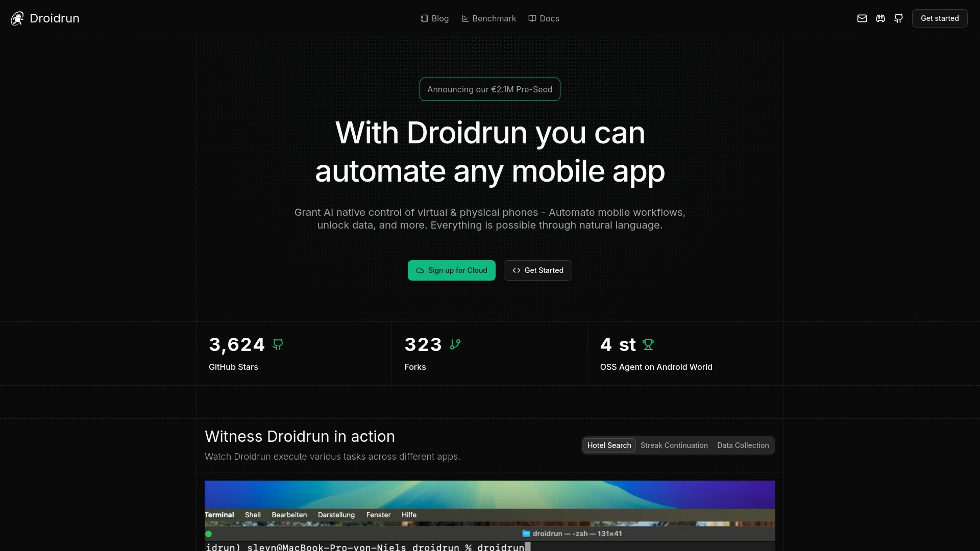Open the Discord community icon
Screen dimensions: 980x551
point(880,18)
